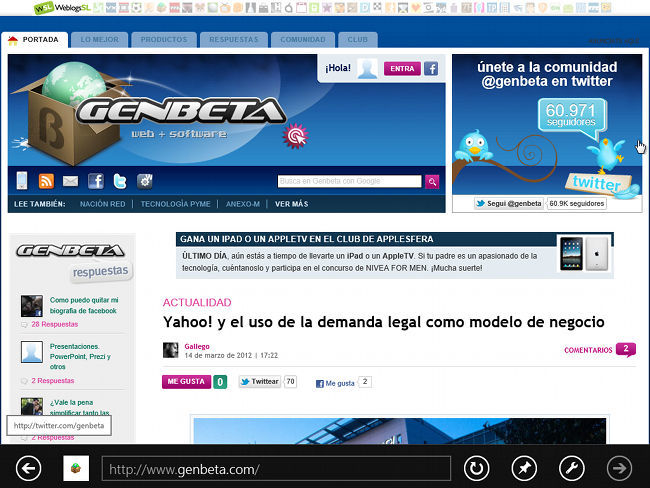The height and width of the screenshot is (488, 650).
Task: Click the pink ME GUSTA button
Action: pos(186,382)
